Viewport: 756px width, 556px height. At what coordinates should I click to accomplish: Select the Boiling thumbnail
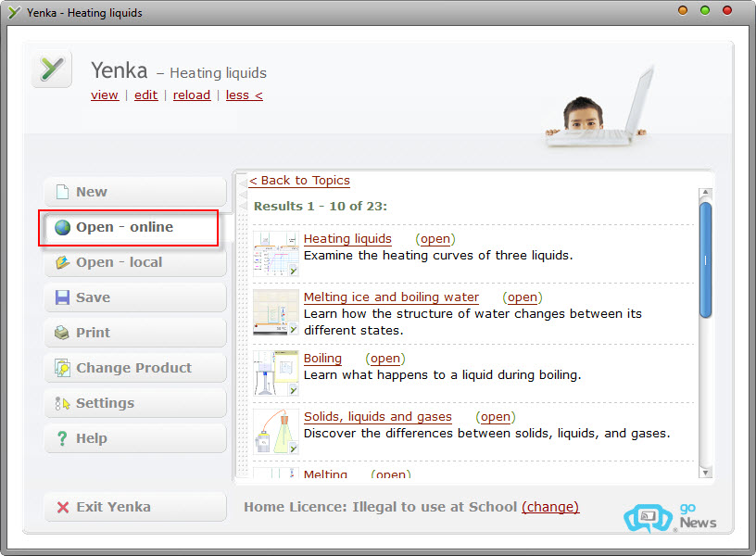click(x=276, y=373)
